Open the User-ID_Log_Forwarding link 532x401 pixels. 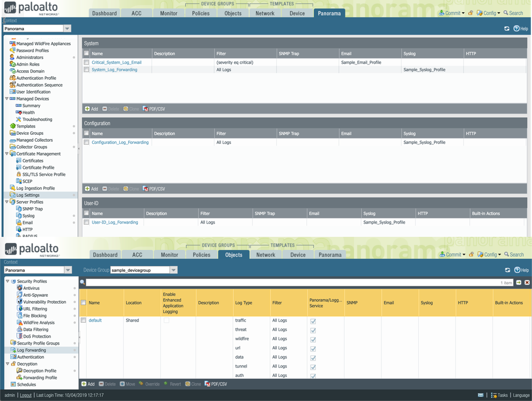(x=114, y=222)
